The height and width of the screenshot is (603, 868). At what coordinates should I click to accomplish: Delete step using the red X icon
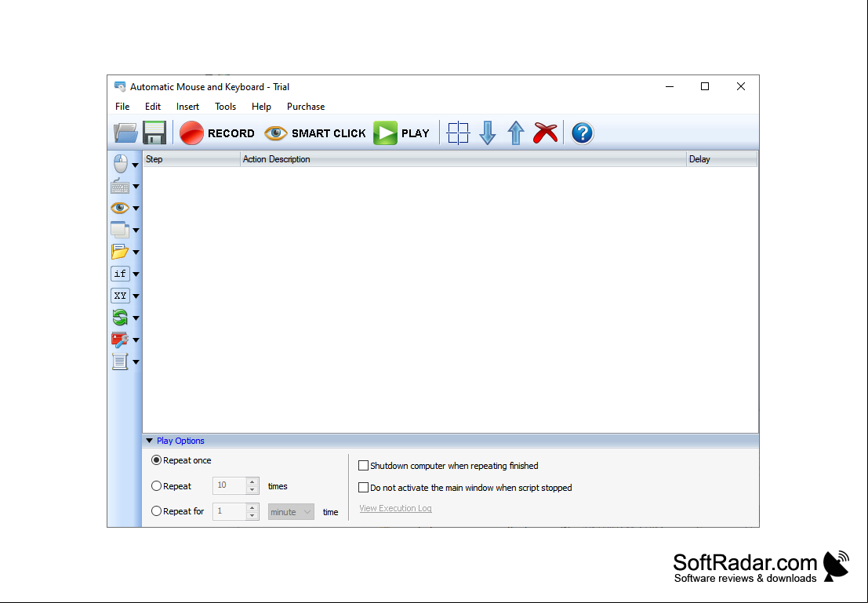(x=545, y=133)
